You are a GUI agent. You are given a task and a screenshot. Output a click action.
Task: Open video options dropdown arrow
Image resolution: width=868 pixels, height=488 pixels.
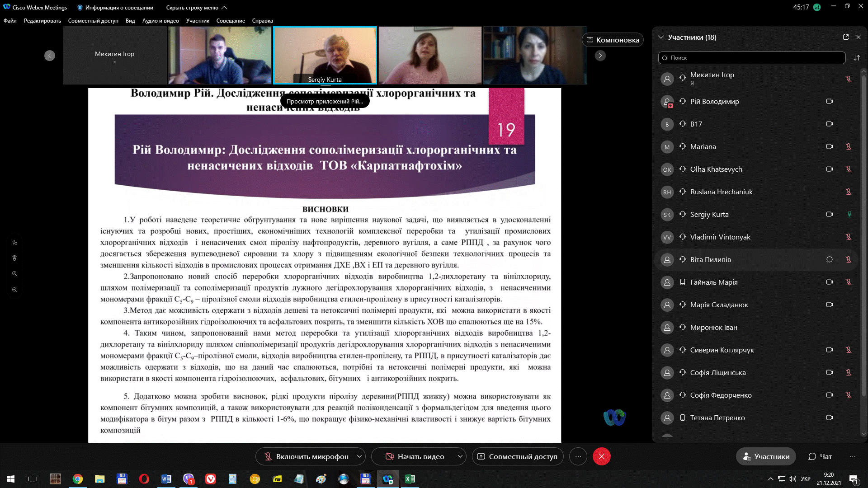coord(460,456)
